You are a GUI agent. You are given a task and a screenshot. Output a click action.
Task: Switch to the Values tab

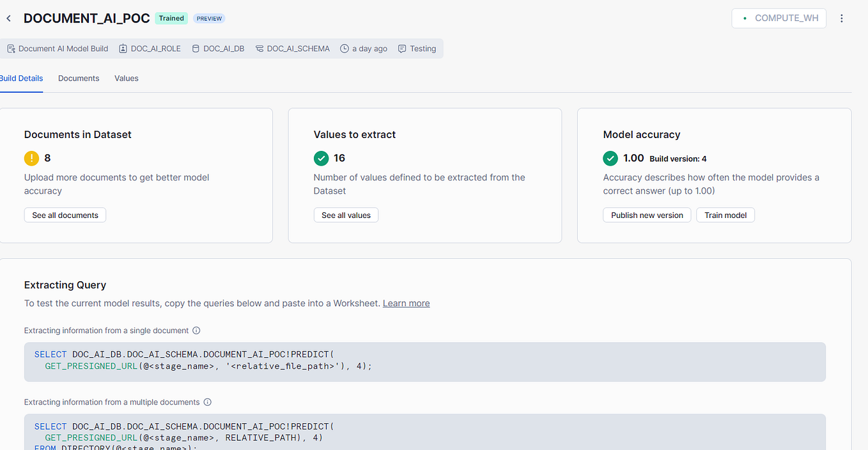tap(126, 78)
